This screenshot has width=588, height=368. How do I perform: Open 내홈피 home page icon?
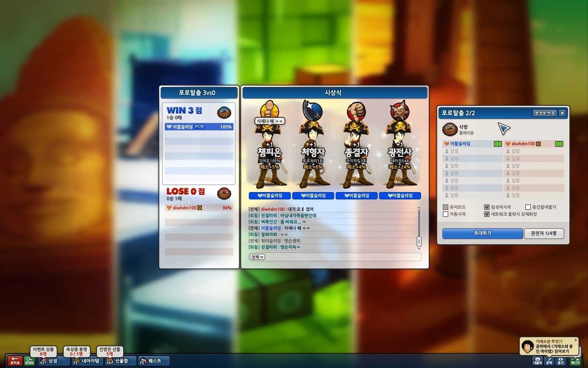[x=537, y=361]
